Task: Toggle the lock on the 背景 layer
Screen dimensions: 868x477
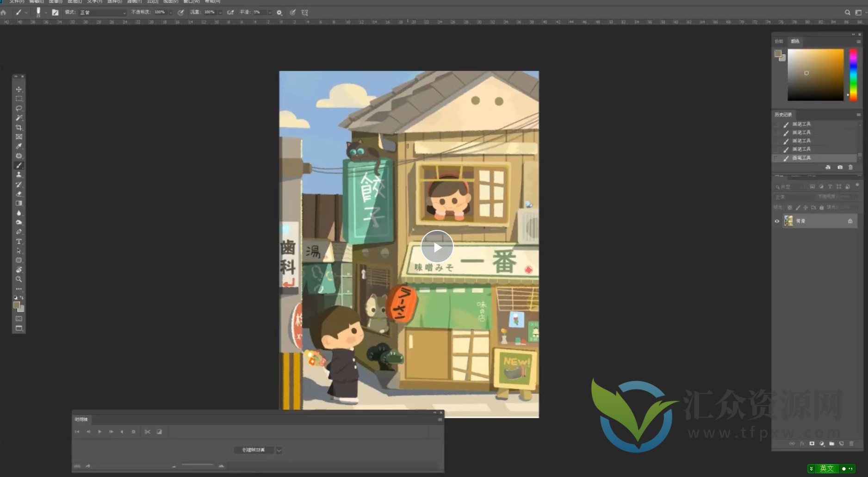Action: (850, 221)
